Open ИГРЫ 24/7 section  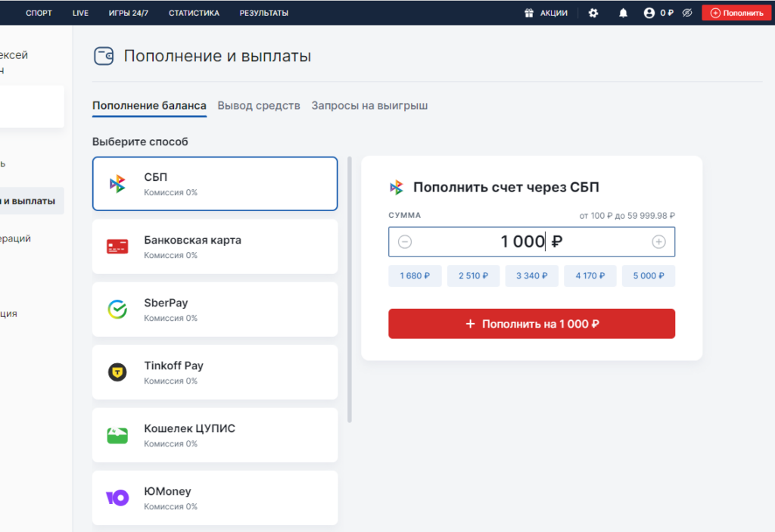tap(129, 13)
